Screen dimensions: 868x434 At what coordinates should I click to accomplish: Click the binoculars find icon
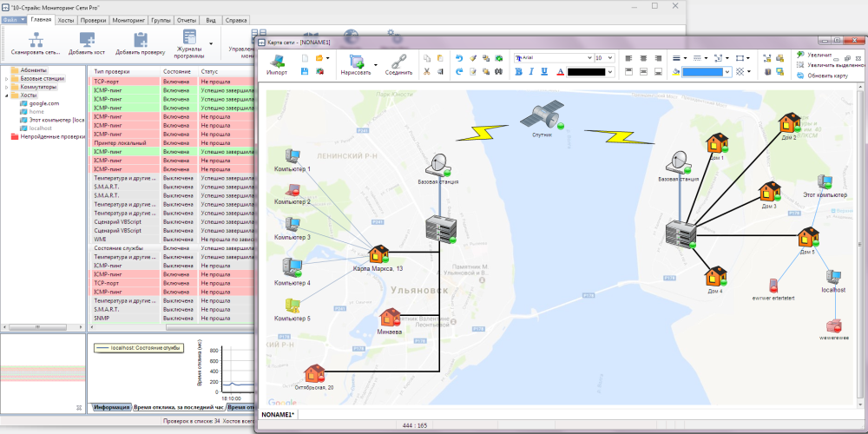tap(498, 71)
